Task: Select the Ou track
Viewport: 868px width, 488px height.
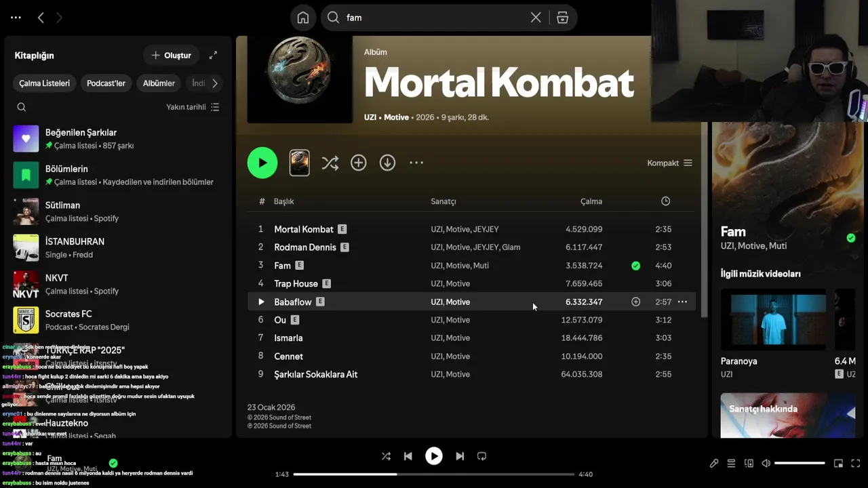Action: 471,320
